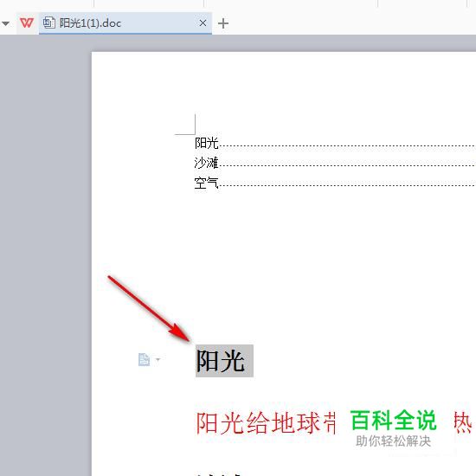Click the paragraph layout icon beside the heading
Image resolution: width=476 pixels, height=476 pixels.
(x=144, y=360)
